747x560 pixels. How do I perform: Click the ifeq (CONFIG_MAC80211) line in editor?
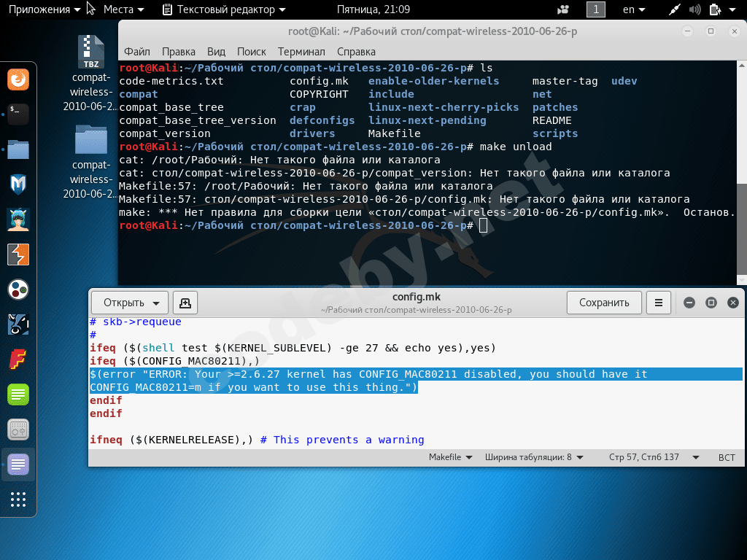click(175, 361)
